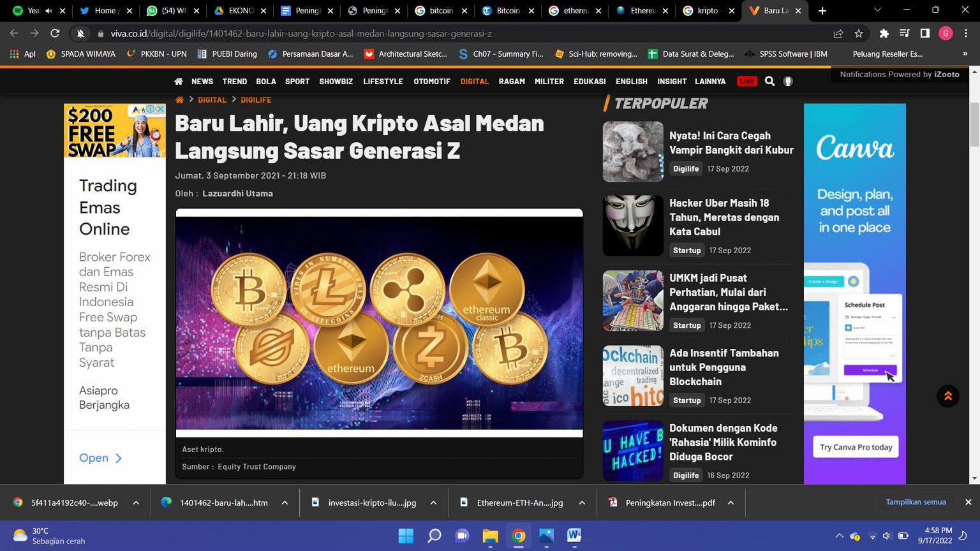Image resolution: width=980 pixels, height=551 pixels.
Task: Open the U HAVE BEEN HACKED thumbnail
Action: point(633,451)
